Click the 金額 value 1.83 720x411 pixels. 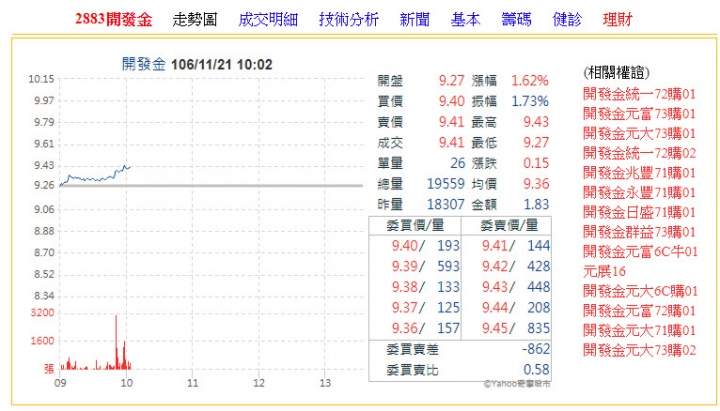[536, 204]
